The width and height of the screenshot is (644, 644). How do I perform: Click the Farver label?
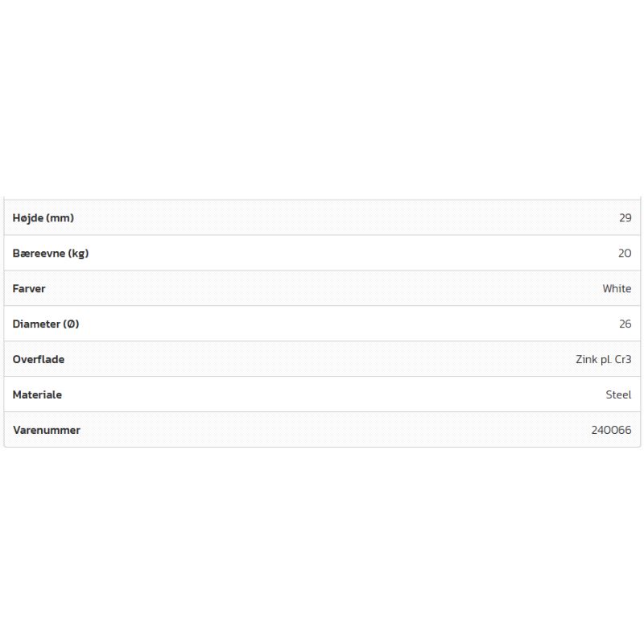tap(29, 289)
